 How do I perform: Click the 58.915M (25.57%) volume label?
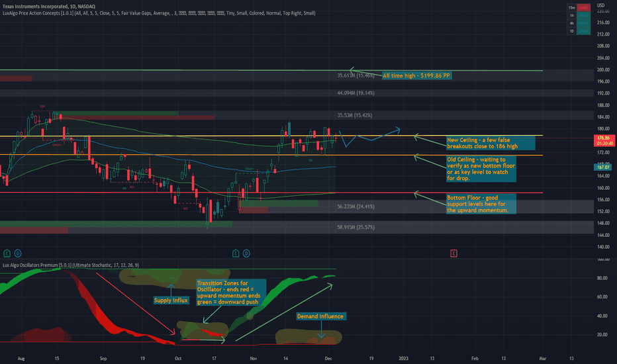coord(356,228)
